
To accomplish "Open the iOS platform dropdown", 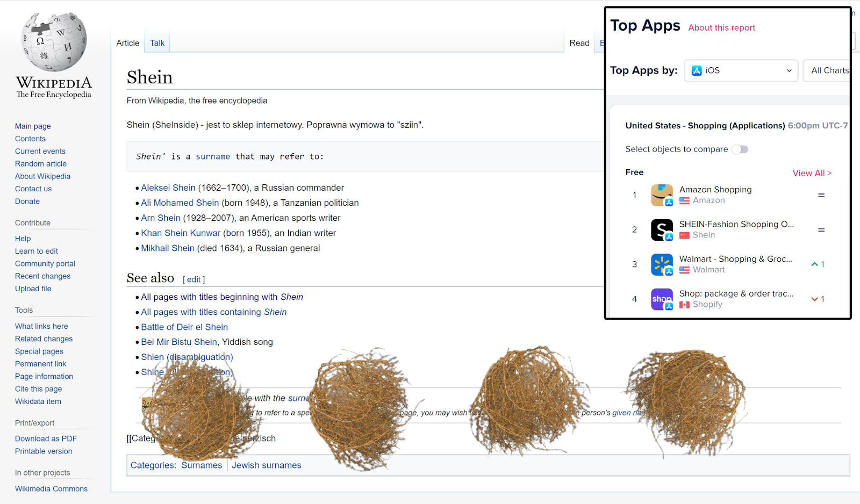I will pos(741,70).
